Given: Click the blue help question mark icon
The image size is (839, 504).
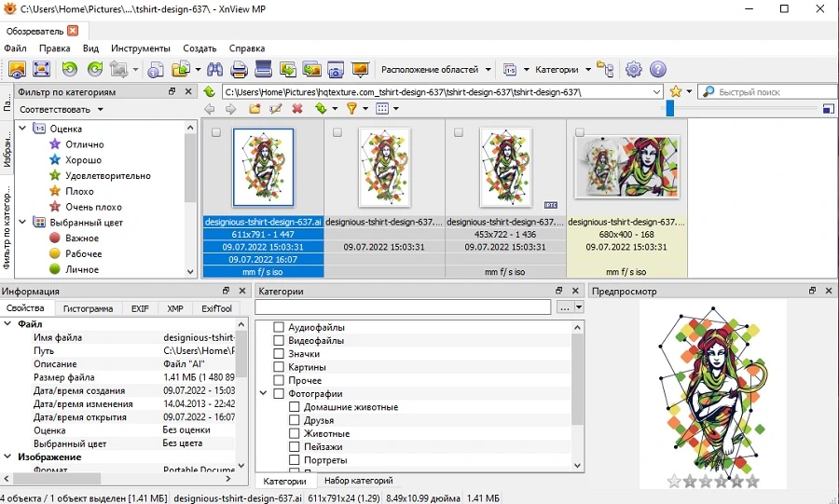Looking at the screenshot, I should pyautogui.click(x=657, y=70).
